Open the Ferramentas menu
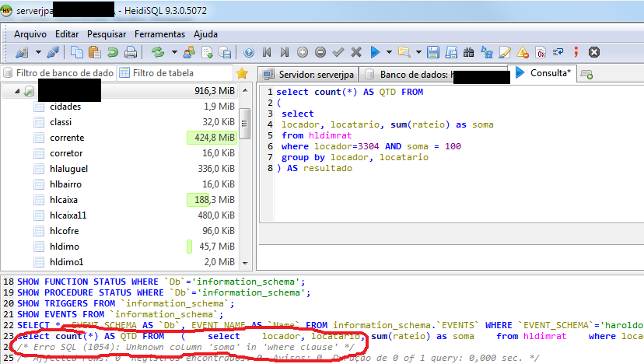The width and height of the screenshot is (644, 364). click(159, 34)
